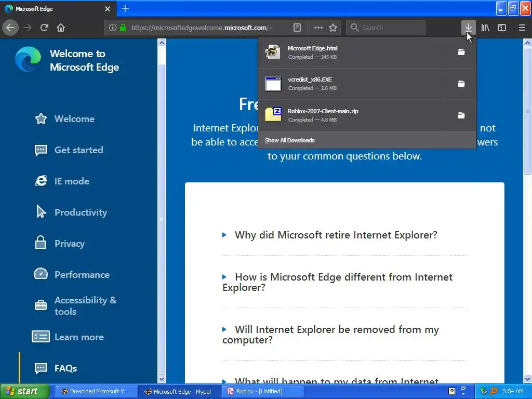Open FAQs in sidebar
This screenshot has width=532, height=399.
[x=56, y=368]
